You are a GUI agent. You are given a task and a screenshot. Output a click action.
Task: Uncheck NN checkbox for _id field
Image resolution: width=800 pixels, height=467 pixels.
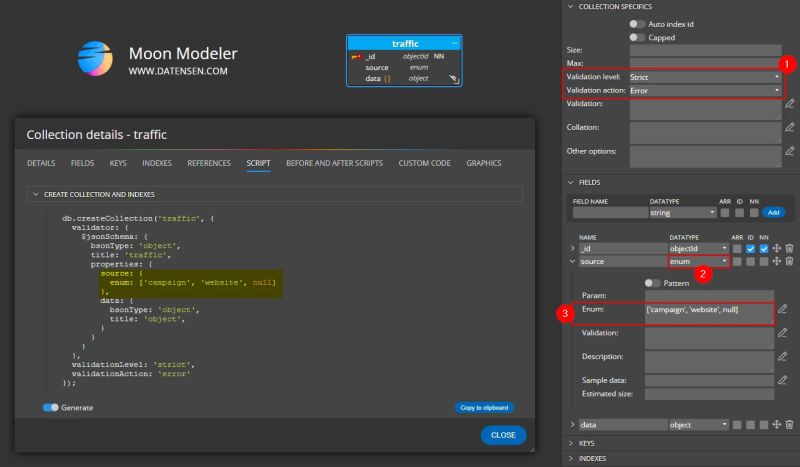763,249
